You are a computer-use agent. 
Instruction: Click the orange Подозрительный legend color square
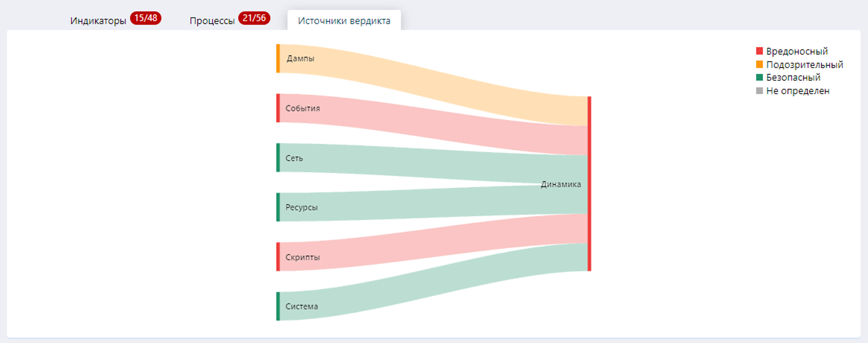tap(759, 64)
